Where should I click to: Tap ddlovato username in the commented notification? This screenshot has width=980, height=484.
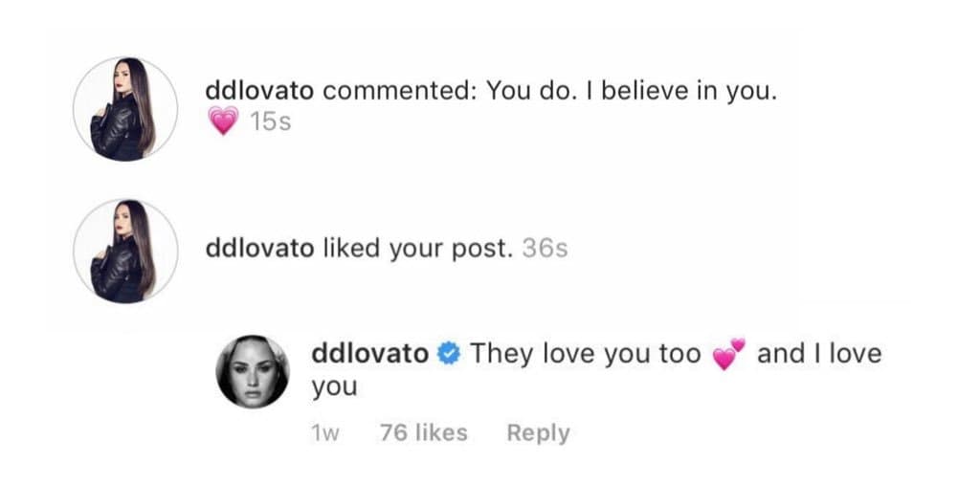[259, 92]
